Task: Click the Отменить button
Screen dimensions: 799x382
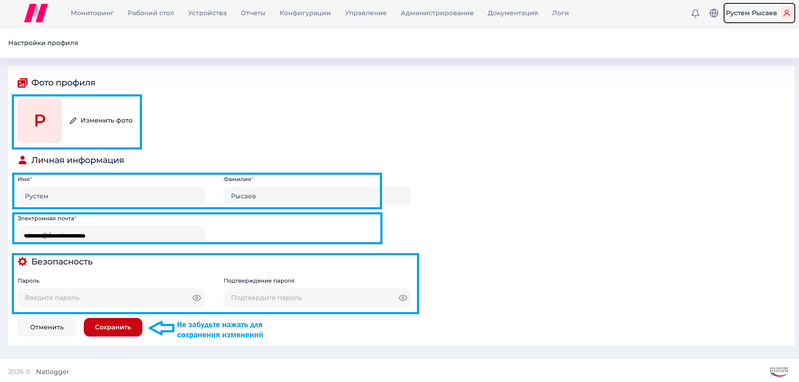Action: coord(47,328)
